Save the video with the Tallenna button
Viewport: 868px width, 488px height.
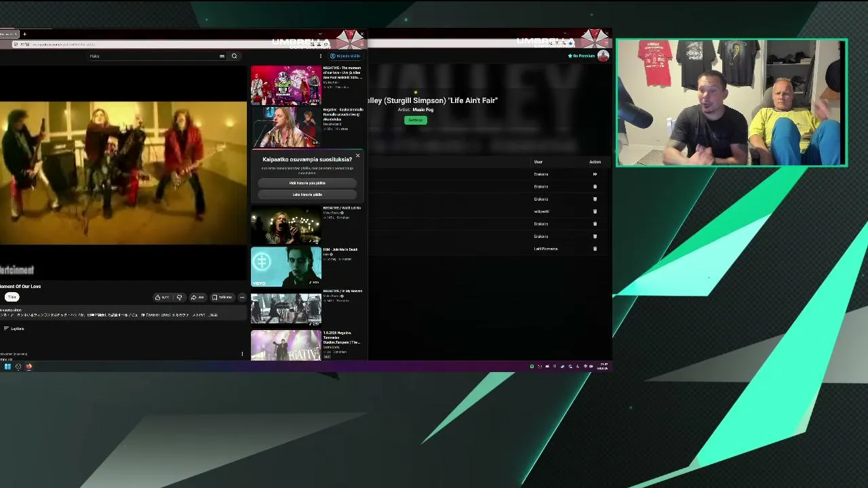(222, 297)
